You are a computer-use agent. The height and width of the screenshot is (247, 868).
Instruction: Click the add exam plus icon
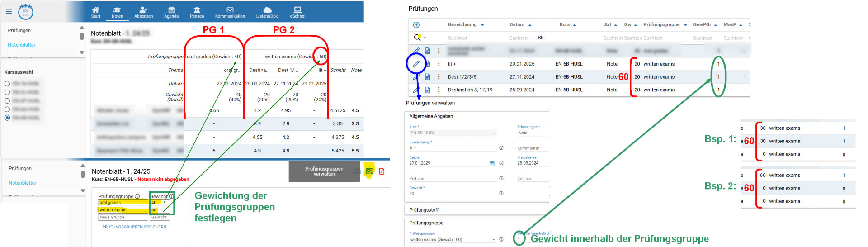pos(416,25)
